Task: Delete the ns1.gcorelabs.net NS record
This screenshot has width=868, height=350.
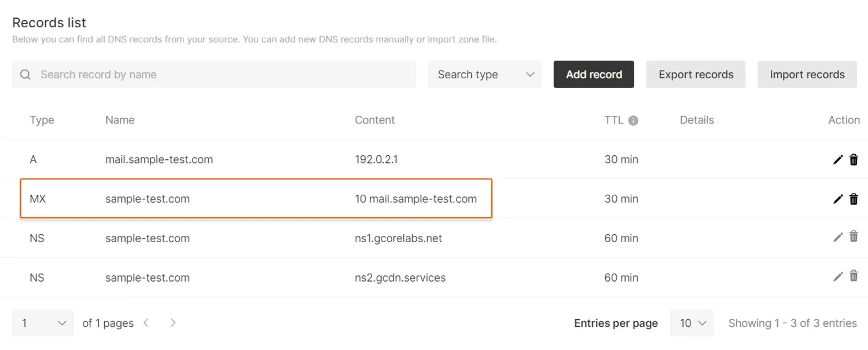Action: click(x=854, y=238)
